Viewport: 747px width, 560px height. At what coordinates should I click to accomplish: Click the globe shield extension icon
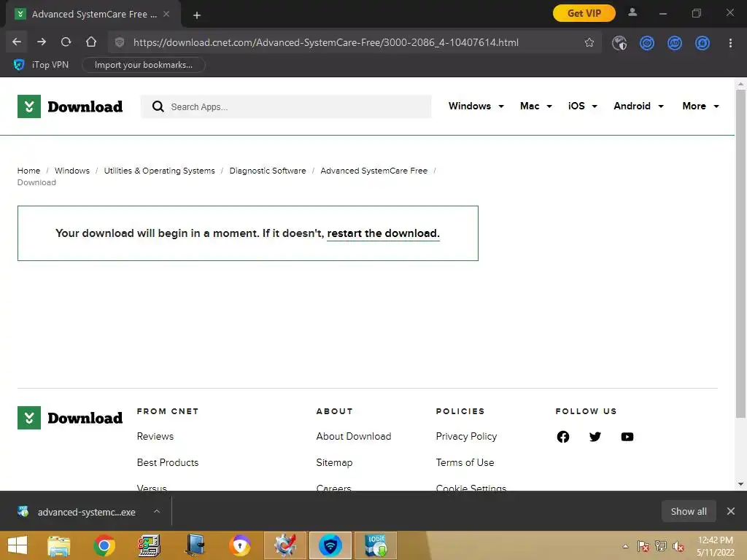[619, 43]
